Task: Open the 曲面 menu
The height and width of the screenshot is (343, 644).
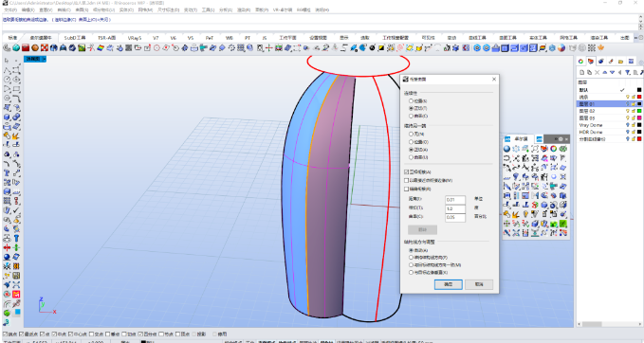Action: click(x=82, y=9)
